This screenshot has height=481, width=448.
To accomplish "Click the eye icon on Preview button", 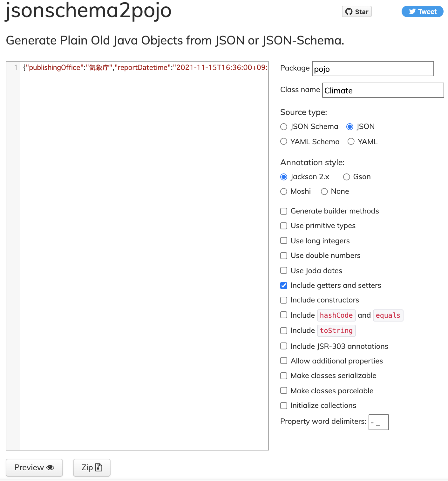I will point(51,467).
